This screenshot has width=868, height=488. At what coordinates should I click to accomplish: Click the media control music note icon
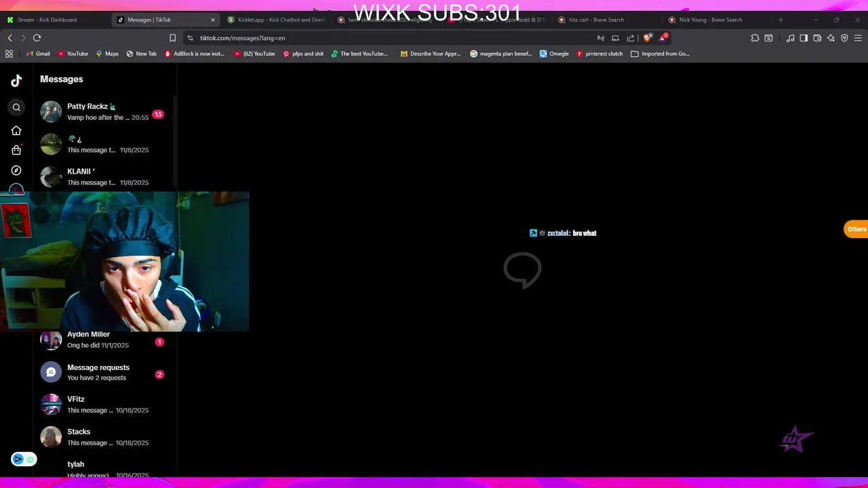(x=790, y=38)
